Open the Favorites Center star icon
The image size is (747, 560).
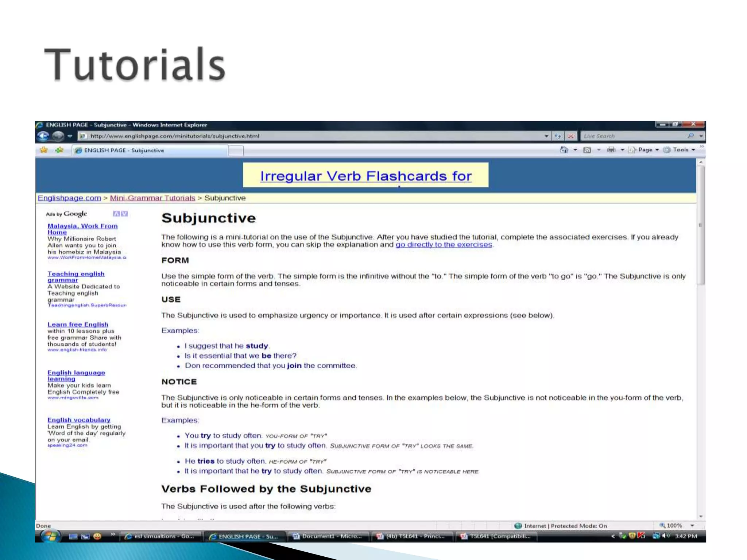pyautogui.click(x=44, y=150)
